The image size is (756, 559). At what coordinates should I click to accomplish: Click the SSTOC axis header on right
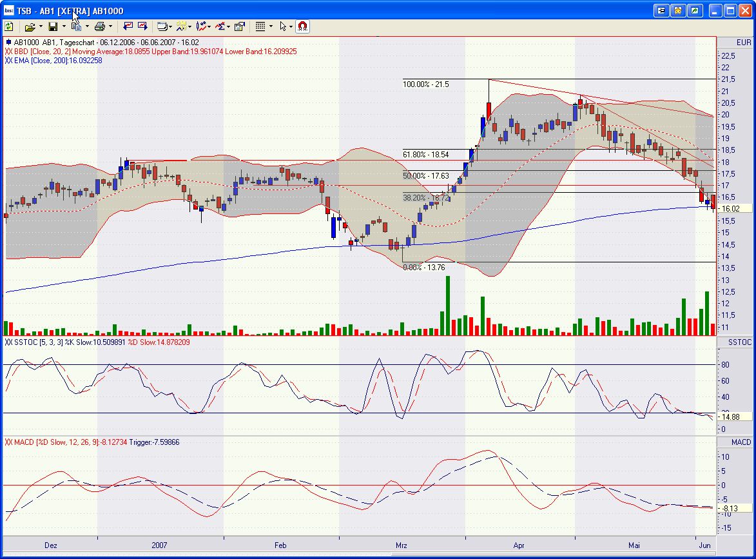(739, 342)
